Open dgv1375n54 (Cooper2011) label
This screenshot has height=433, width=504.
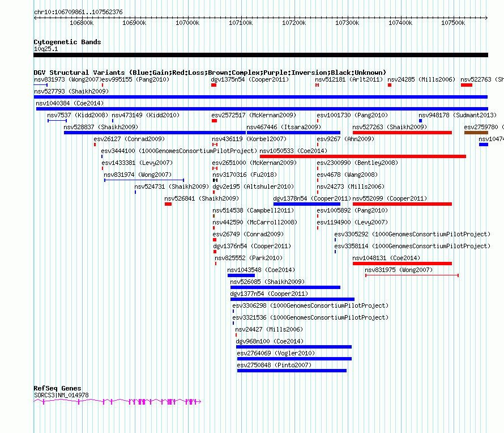tap(250, 79)
